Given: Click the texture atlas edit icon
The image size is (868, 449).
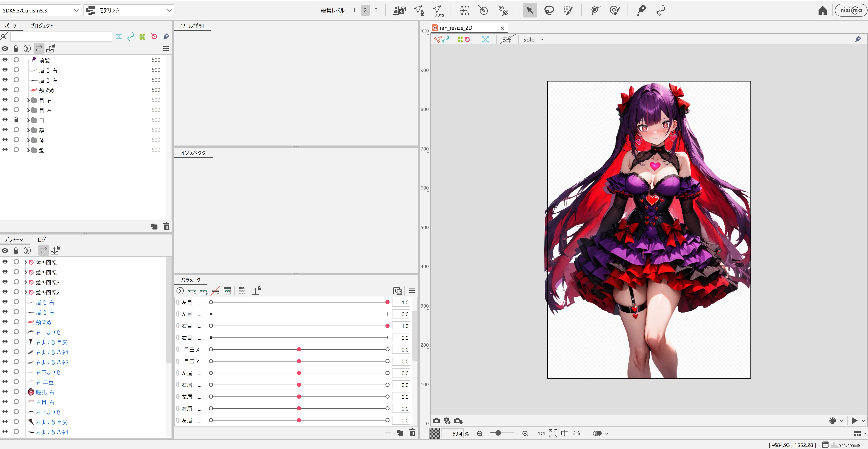Looking at the screenshot, I should click(x=399, y=10).
